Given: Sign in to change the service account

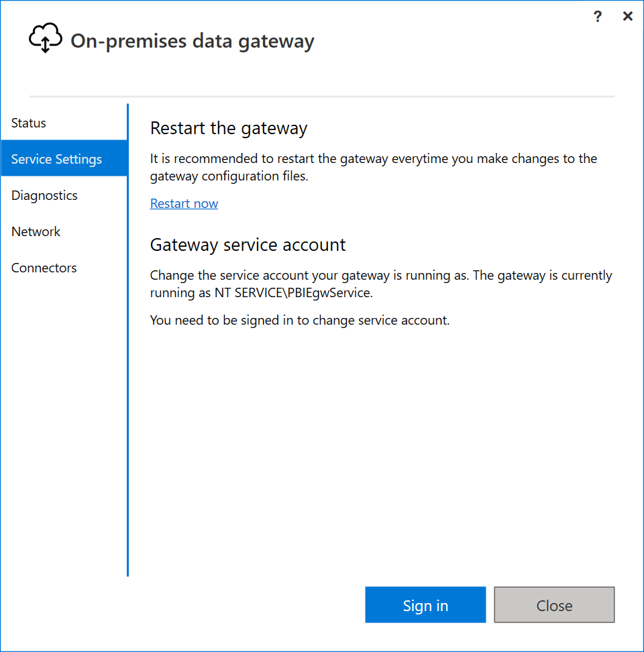Looking at the screenshot, I should tap(425, 604).
